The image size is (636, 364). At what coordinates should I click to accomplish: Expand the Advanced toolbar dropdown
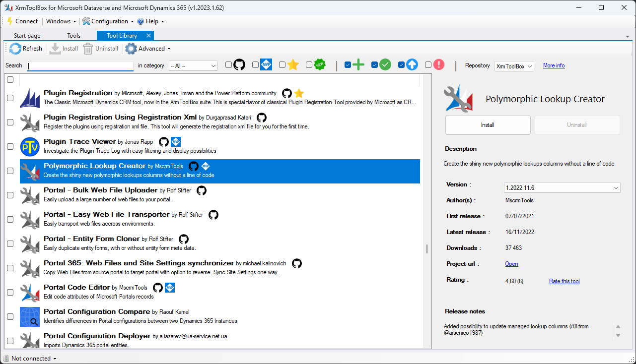pos(148,49)
